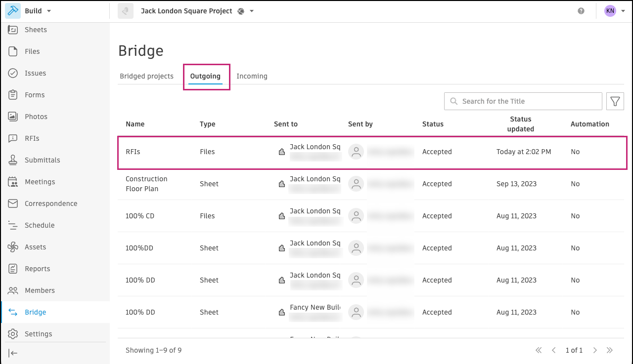Navigate to Meetings in the sidebar

click(40, 182)
